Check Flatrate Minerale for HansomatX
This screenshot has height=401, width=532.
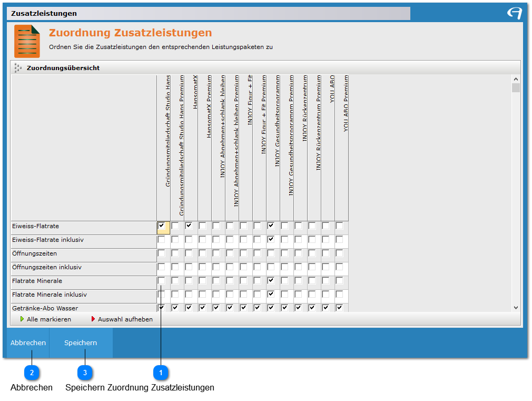point(189,280)
